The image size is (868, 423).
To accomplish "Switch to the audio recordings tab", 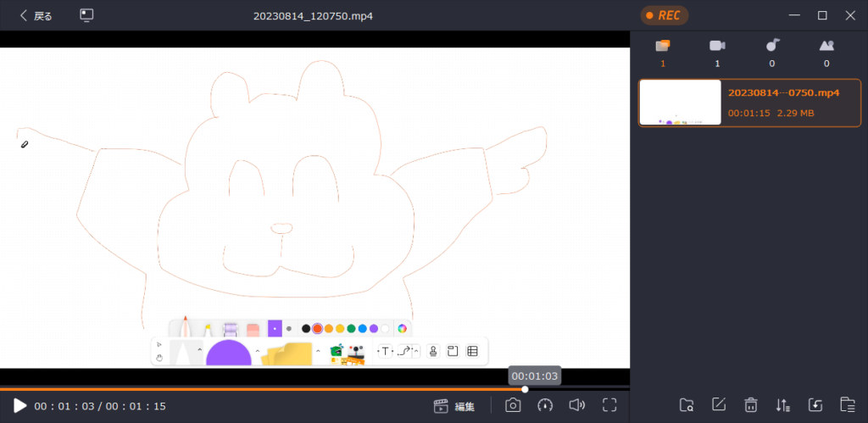I will [x=772, y=53].
